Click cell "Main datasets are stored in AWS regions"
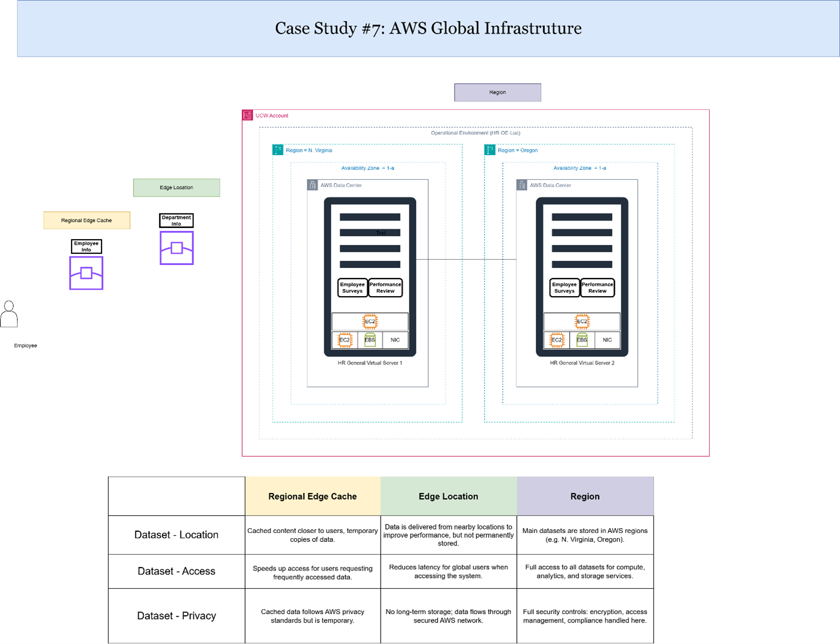 (x=585, y=535)
